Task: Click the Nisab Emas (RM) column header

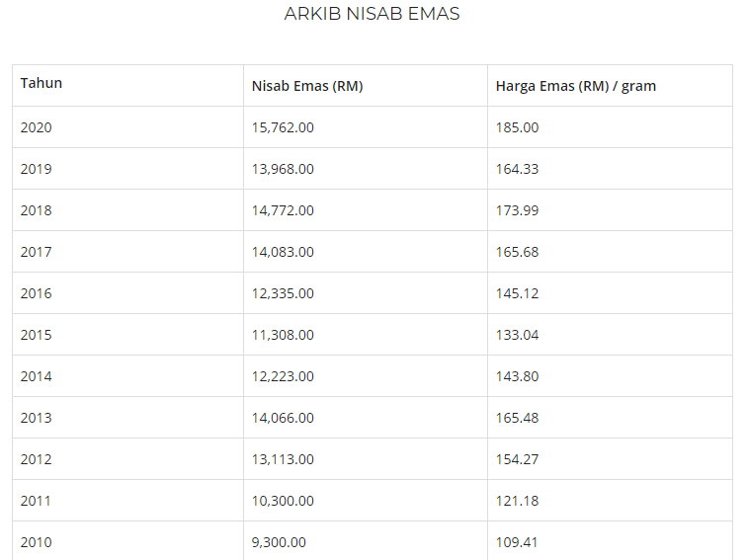Action: (x=307, y=86)
